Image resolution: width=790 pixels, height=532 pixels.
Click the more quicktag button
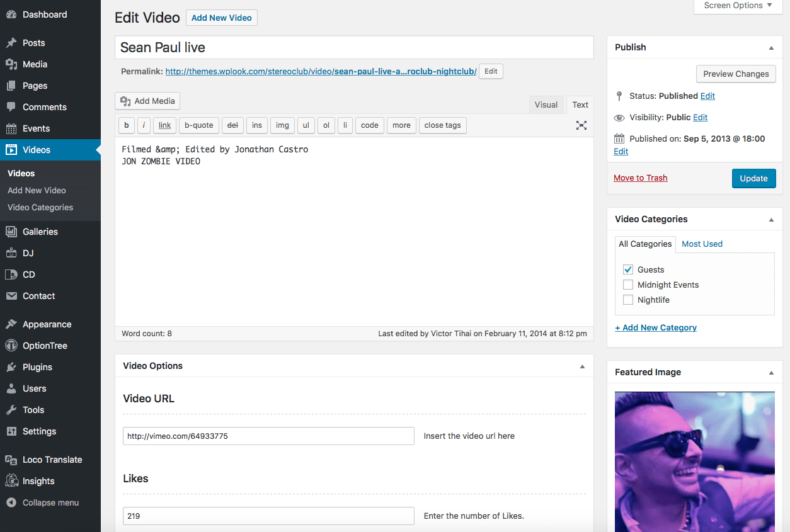pyautogui.click(x=401, y=125)
